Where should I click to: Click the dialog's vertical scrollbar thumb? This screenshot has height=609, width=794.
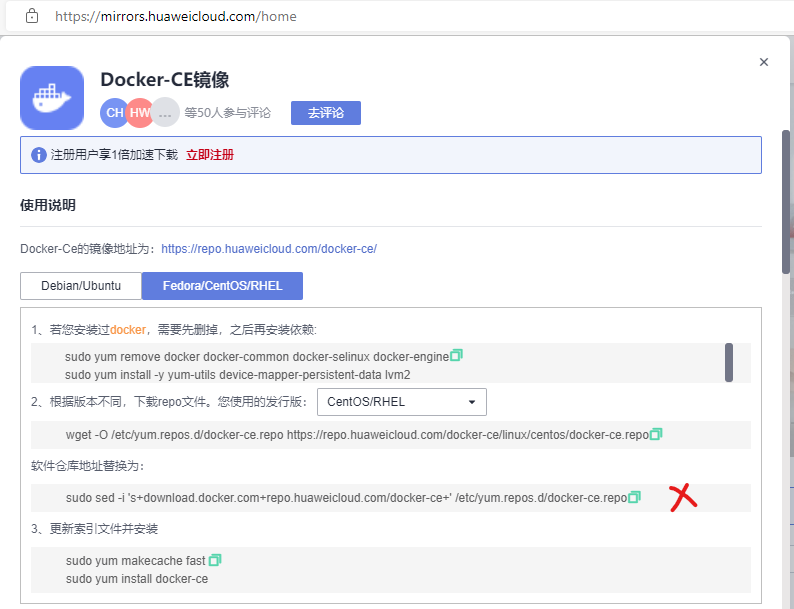point(786,202)
